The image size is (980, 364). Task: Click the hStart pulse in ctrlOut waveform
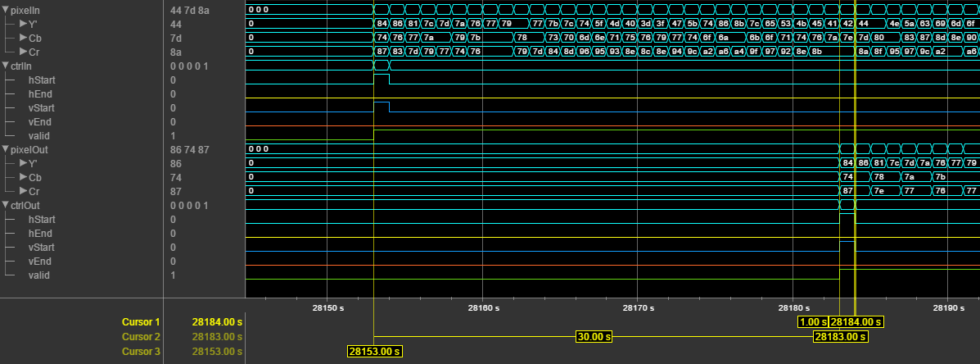point(847,218)
